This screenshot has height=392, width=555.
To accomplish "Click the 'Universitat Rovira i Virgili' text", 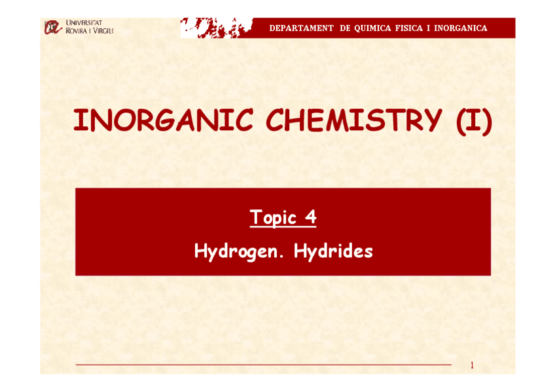I will pos(90,27).
